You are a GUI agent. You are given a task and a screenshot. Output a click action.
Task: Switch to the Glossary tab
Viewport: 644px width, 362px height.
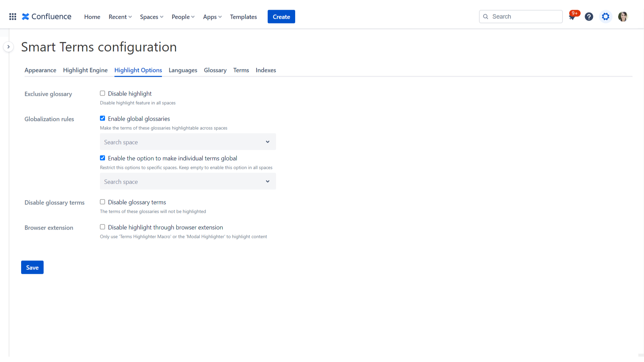point(215,70)
